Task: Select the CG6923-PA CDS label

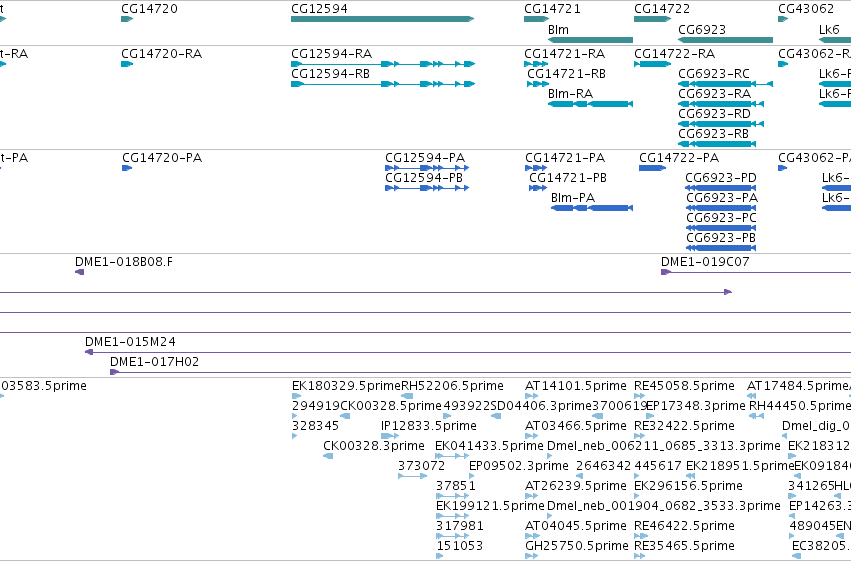Action: coord(722,198)
